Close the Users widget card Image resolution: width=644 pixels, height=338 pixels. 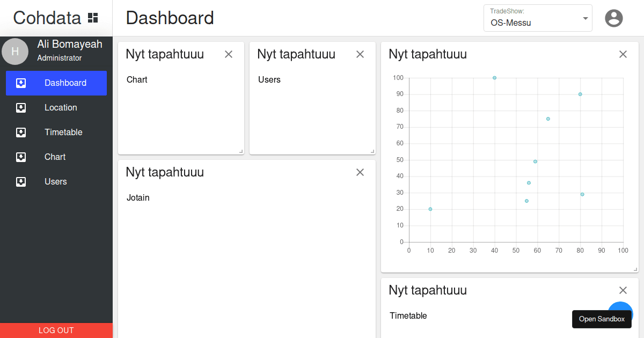click(x=360, y=54)
